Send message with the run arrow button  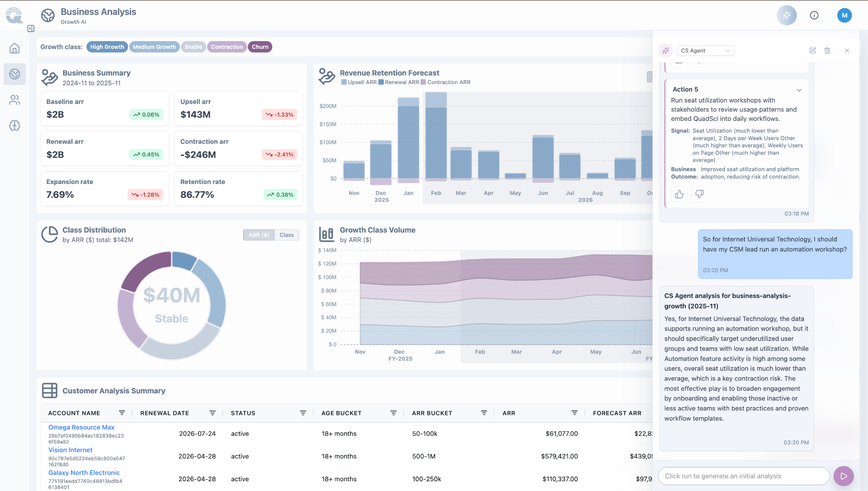click(x=844, y=476)
